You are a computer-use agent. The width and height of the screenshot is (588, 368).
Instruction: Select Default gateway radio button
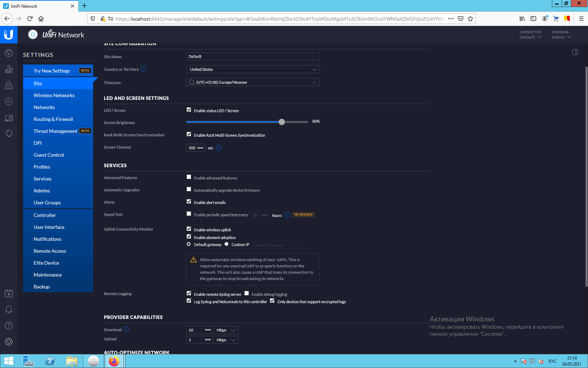189,244
